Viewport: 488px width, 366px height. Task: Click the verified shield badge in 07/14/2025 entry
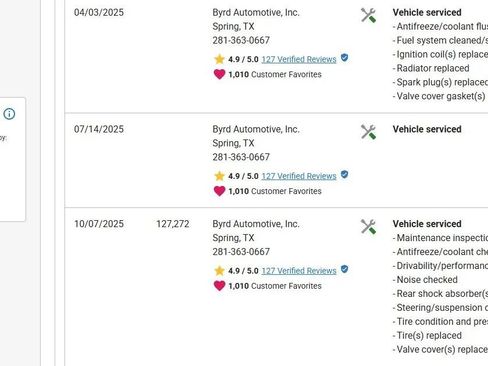pyautogui.click(x=344, y=175)
